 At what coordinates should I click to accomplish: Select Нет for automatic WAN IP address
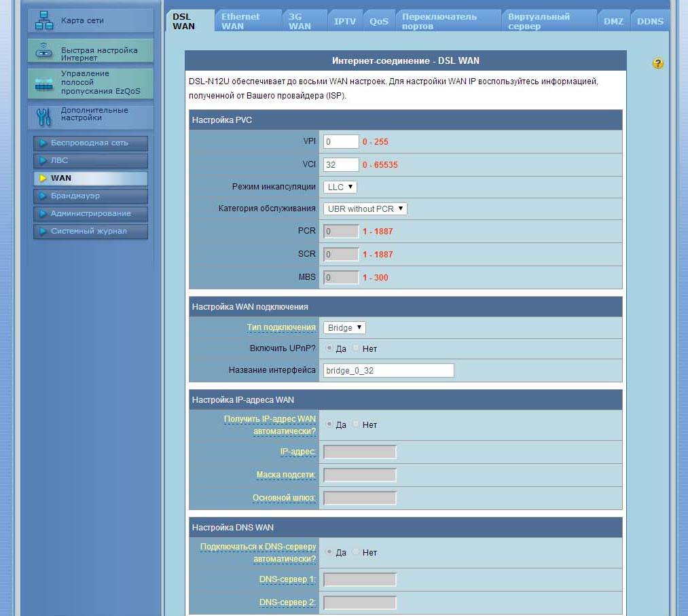357,424
